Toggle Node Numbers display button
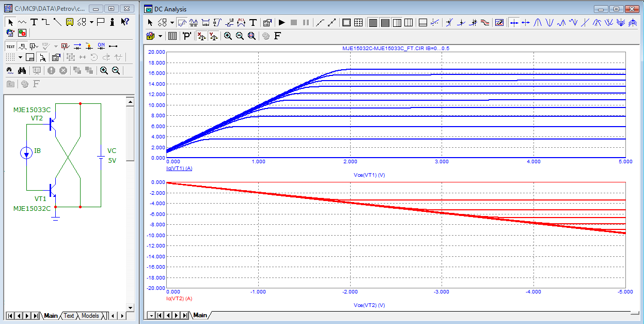 coord(34,47)
